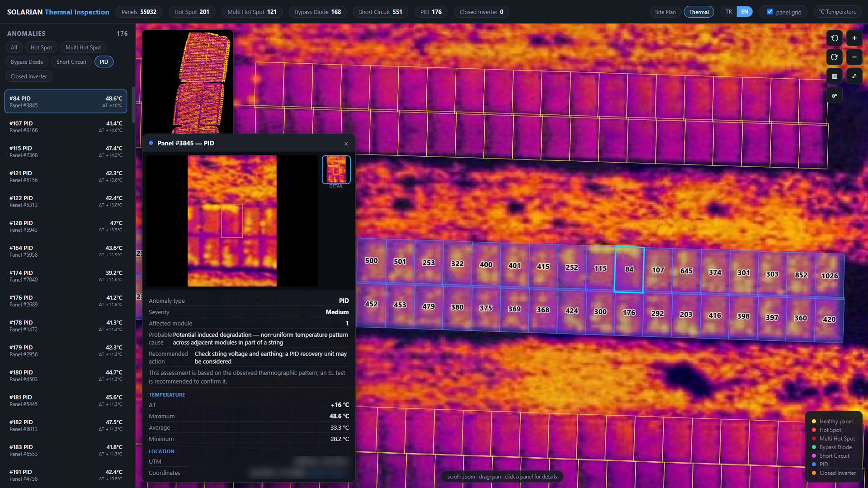Viewport: 868px width, 488px height.
Task: Click map panel labeled 420
Action: coord(829,319)
